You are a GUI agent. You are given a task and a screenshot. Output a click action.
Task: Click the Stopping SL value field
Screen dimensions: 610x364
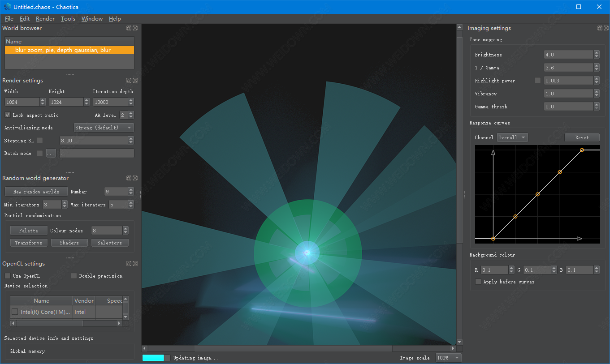click(x=94, y=141)
